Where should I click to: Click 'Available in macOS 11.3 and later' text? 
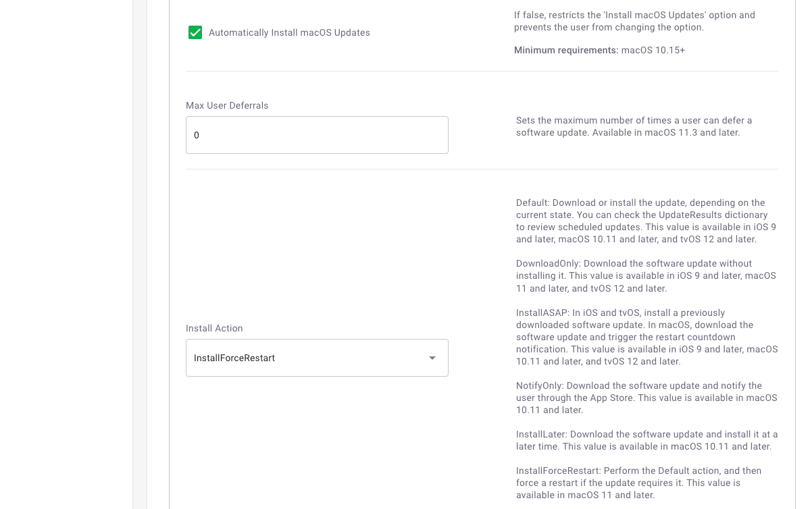tap(666, 132)
